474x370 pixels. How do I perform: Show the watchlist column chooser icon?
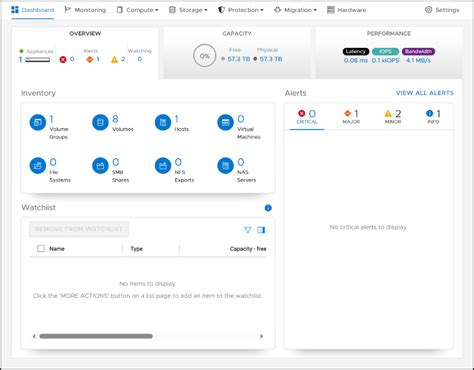pyautogui.click(x=261, y=230)
